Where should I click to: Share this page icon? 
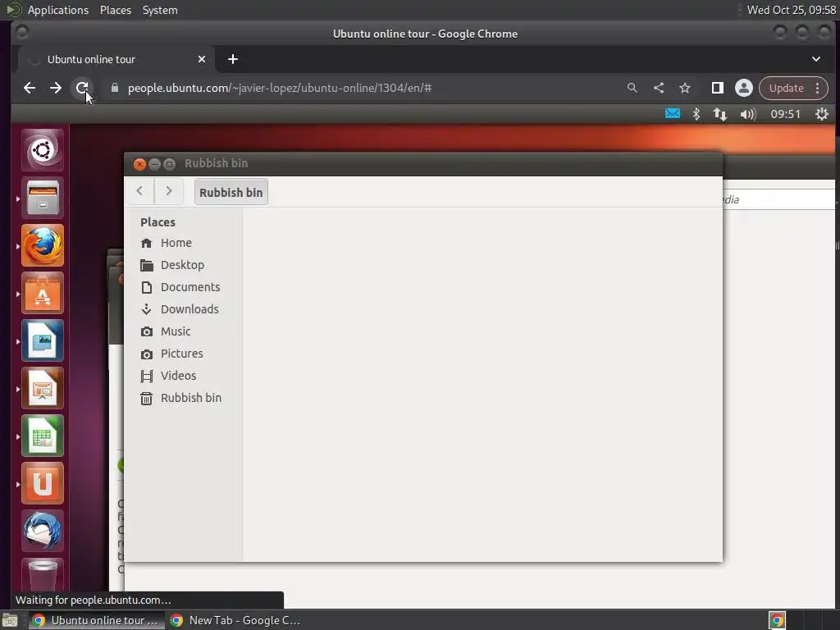[659, 88]
